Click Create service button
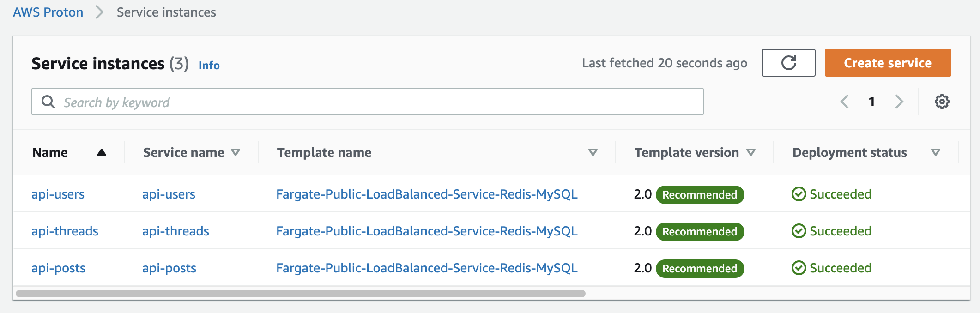Viewport: 980px width, 313px height. click(888, 63)
